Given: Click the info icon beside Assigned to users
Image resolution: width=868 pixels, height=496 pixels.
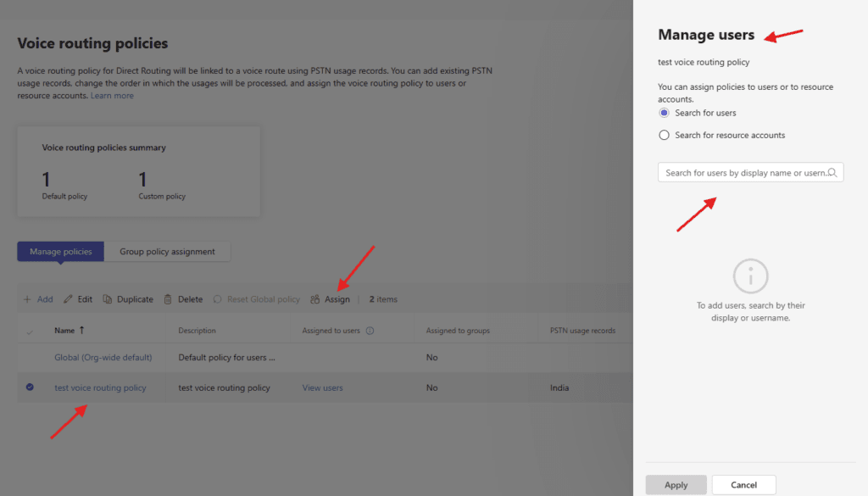Looking at the screenshot, I should coord(370,331).
